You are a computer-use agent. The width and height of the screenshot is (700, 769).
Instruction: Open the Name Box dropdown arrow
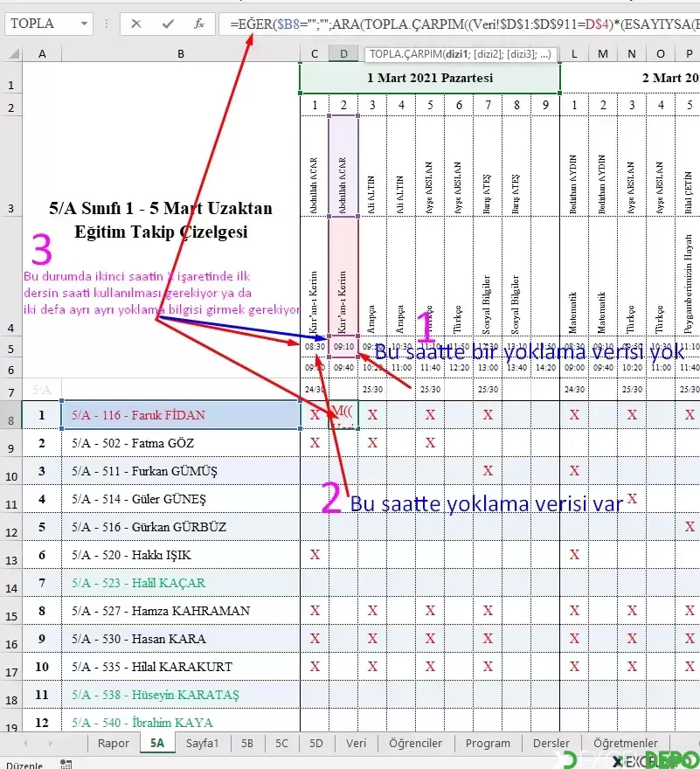[85, 24]
